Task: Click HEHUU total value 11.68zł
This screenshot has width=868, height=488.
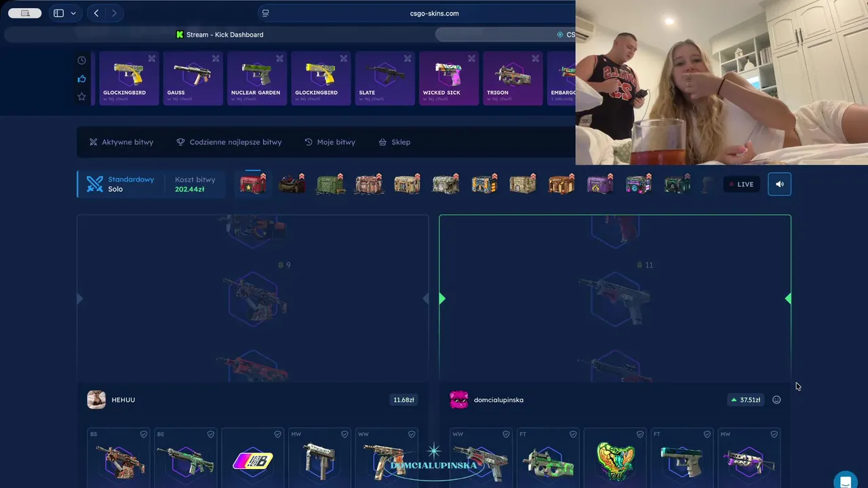Action: coord(403,400)
